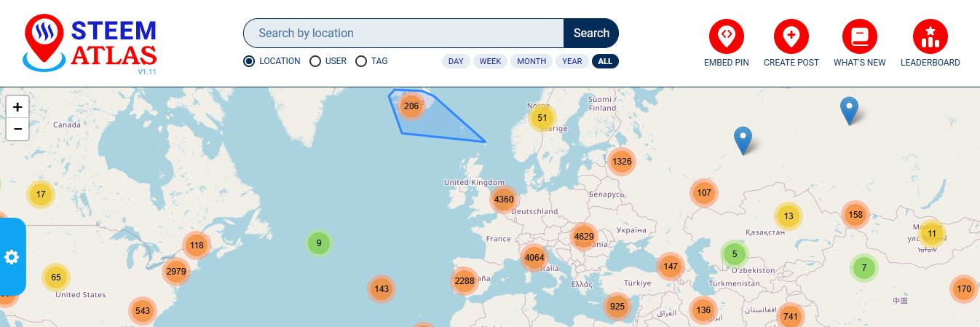Open cluster marker 170
This screenshot has height=327, width=980.
(x=964, y=289)
